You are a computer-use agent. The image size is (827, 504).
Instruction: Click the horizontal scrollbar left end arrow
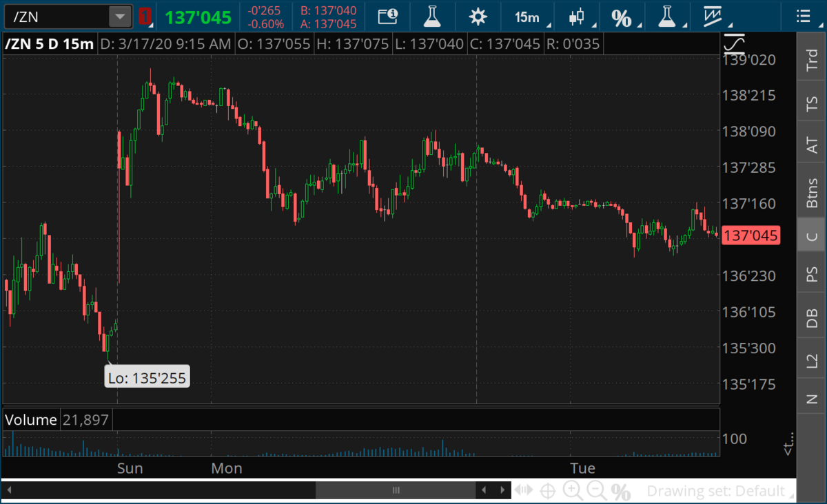click(10, 490)
